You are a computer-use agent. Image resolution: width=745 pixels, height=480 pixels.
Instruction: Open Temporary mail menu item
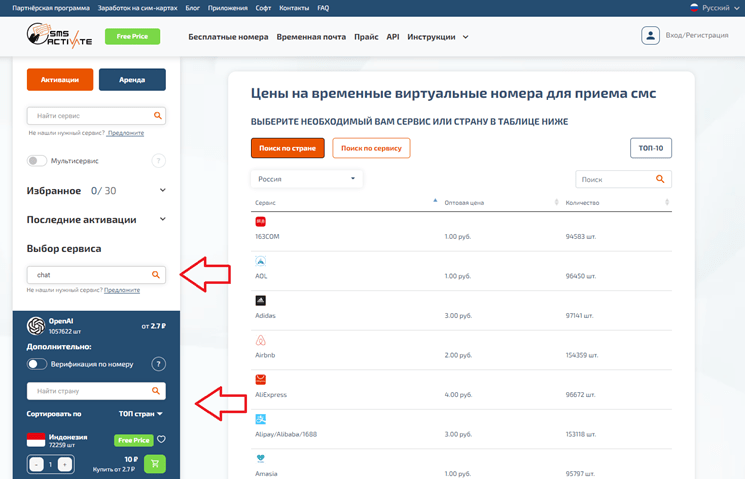tap(311, 37)
